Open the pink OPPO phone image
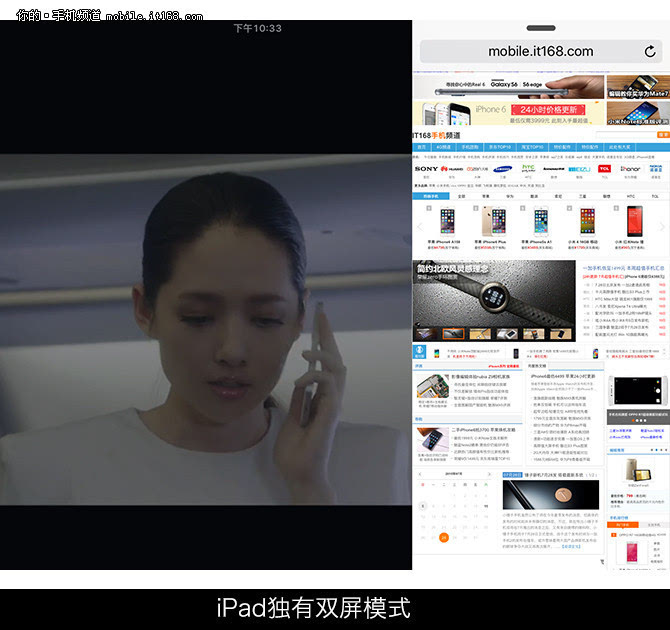 (632, 551)
